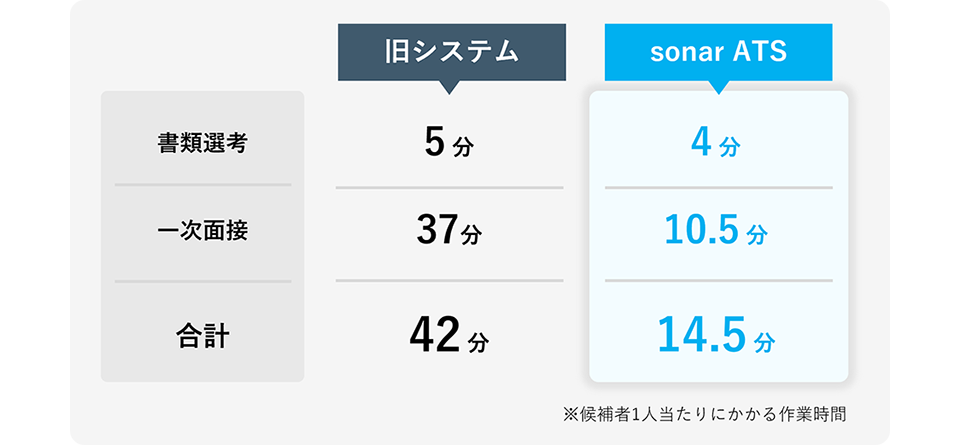Click the blue pointer triangle under sonar ATS
Image resolution: width=960 pixels, height=445 pixels.
718,87
